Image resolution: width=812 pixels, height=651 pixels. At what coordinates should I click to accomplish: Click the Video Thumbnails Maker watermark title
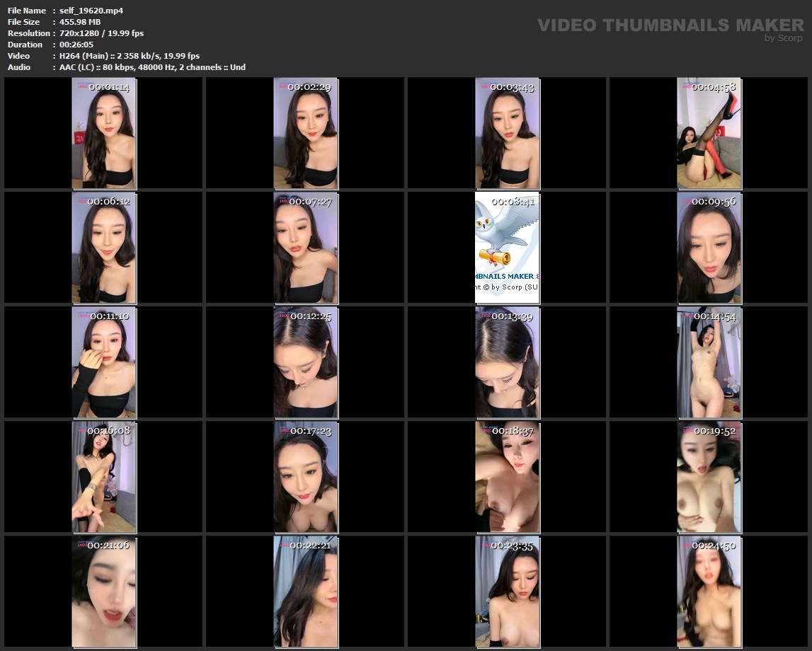[670, 25]
